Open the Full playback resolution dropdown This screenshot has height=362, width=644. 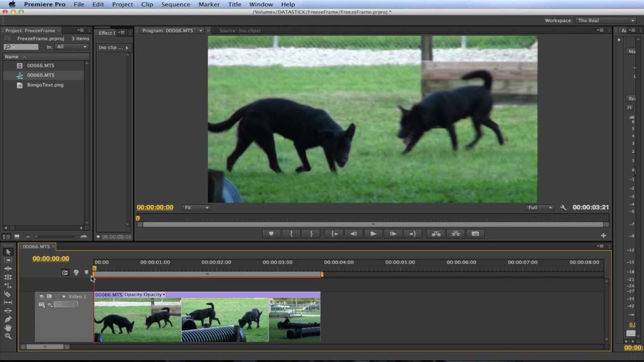point(540,207)
